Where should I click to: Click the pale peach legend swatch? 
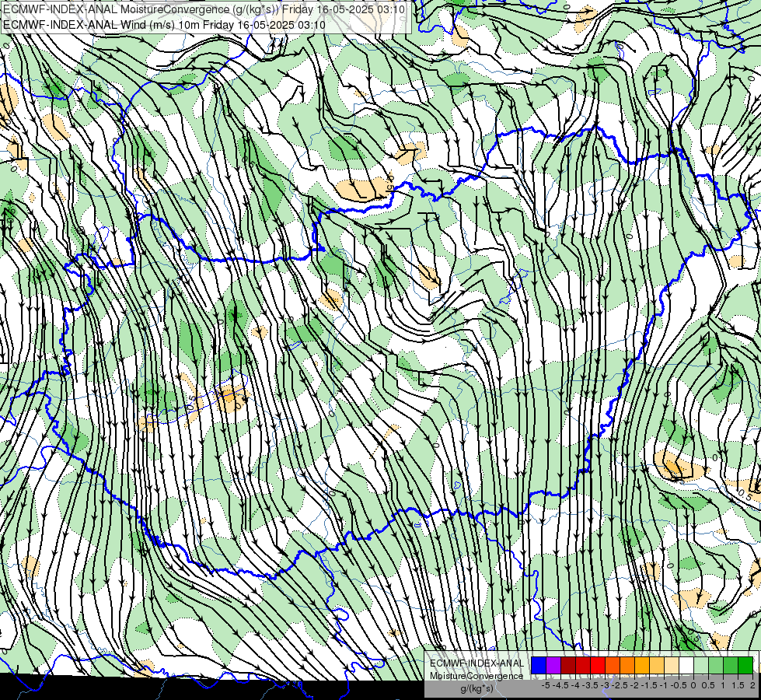(x=671, y=665)
